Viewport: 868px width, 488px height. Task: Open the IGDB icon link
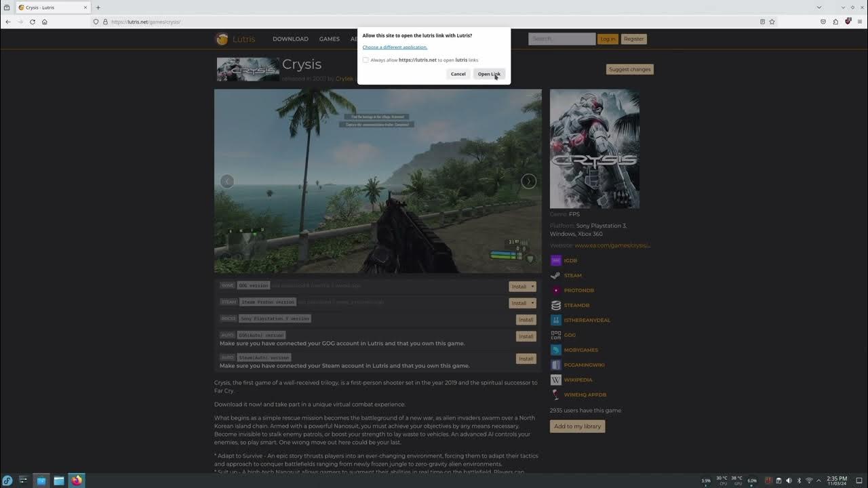[556, 260]
